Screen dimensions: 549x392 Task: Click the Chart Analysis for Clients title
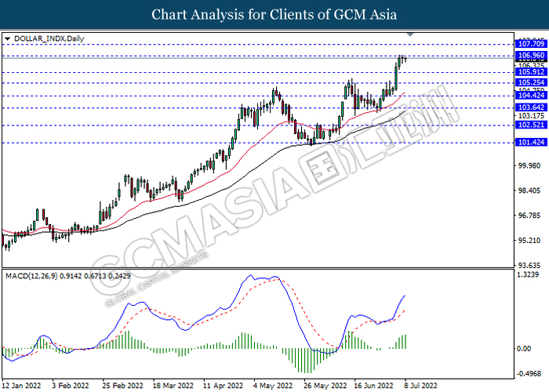[x=274, y=15]
